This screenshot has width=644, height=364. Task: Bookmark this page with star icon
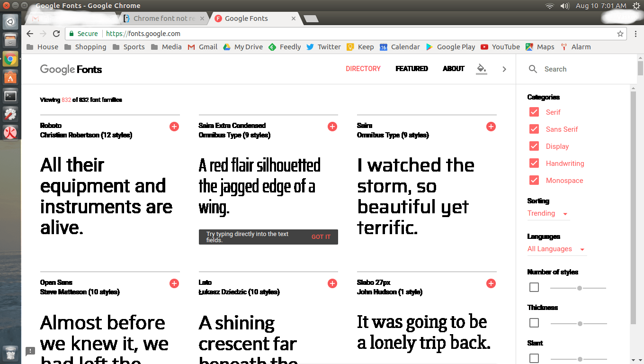[x=620, y=34]
